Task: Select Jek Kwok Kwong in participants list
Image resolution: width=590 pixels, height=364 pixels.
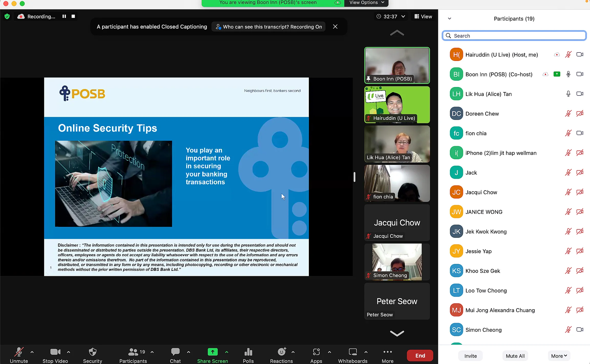Action: [514, 231]
